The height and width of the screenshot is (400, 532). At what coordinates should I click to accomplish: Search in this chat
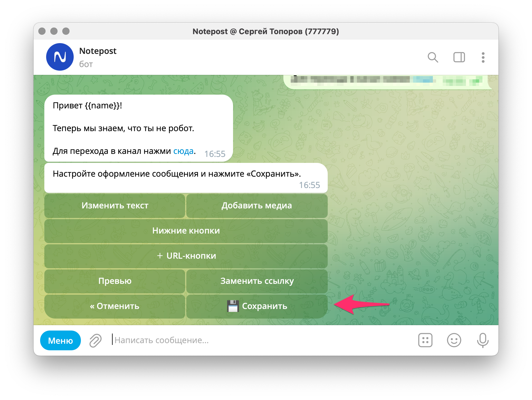point(433,57)
